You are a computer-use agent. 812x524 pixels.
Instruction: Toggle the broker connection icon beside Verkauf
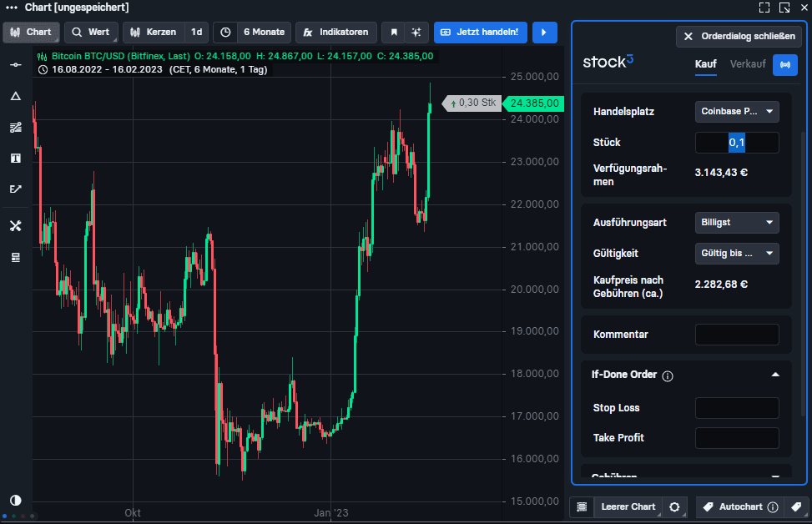click(784, 64)
